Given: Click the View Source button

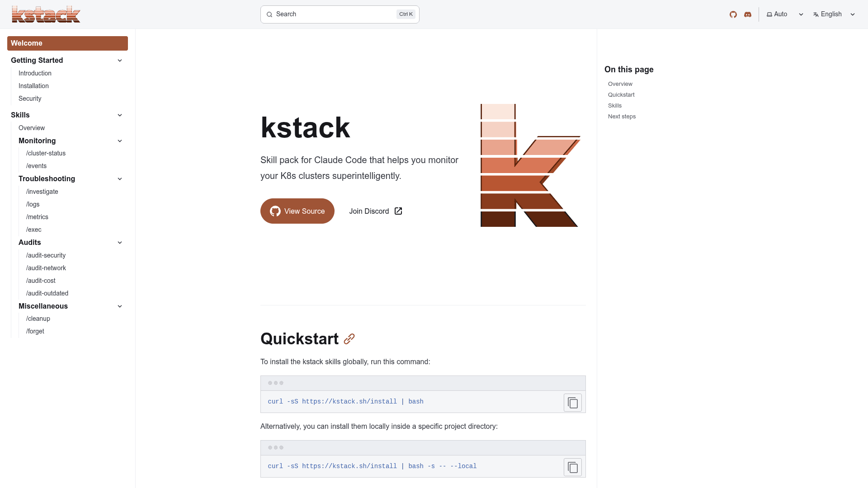Looking at the screenshot, I should coord(297,211).
